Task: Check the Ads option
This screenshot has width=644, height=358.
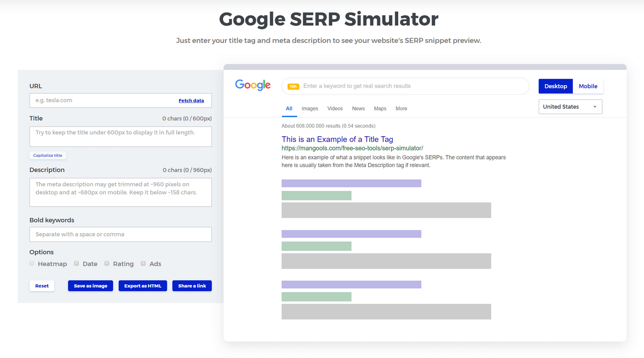Action: tap(143, 264)
